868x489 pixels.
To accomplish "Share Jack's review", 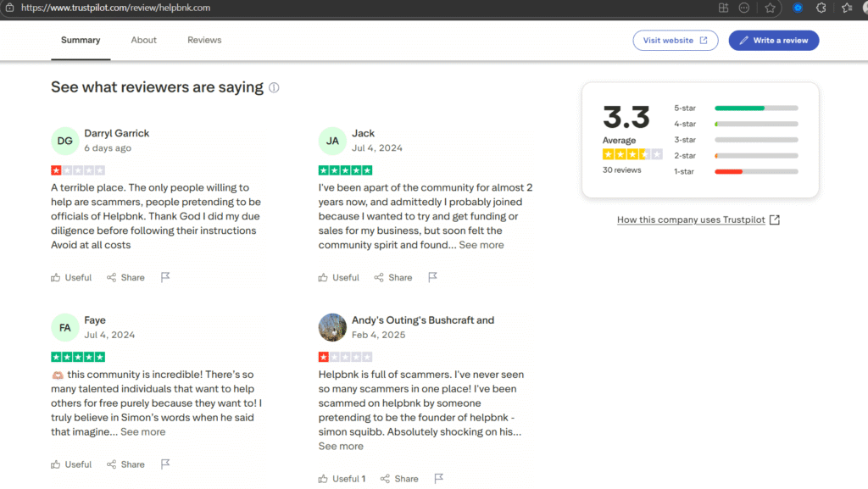I will coord(393,277).
